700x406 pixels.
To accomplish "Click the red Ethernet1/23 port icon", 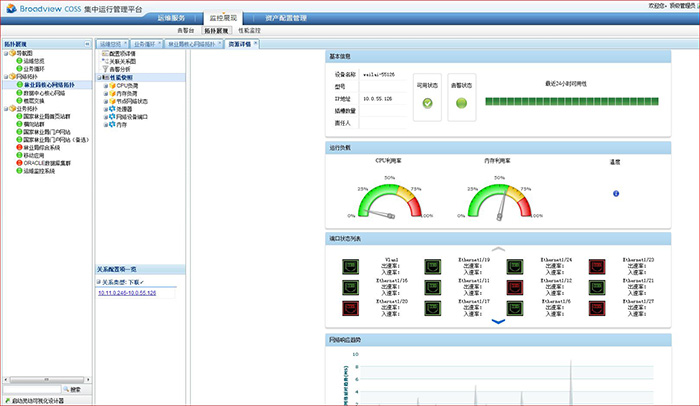I will point(597,266).
